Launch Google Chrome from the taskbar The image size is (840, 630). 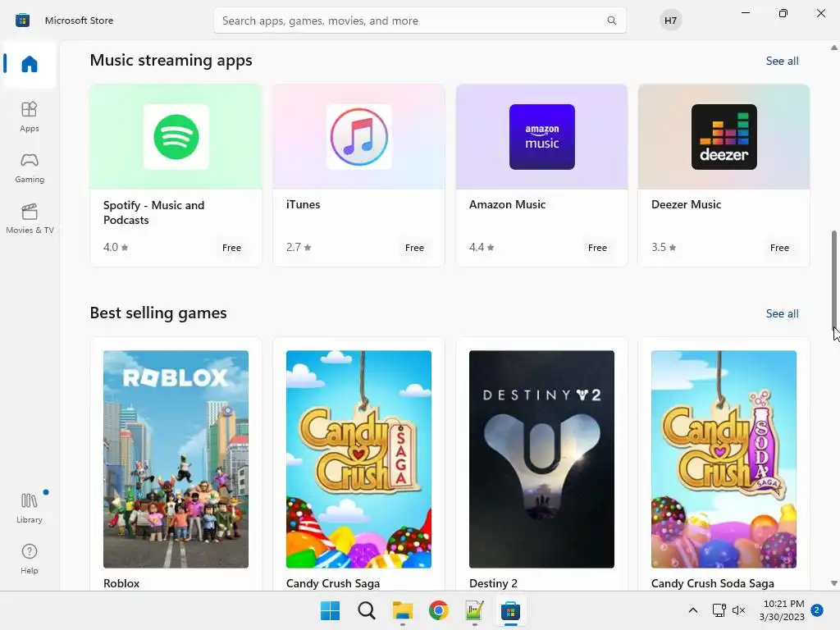438,610
